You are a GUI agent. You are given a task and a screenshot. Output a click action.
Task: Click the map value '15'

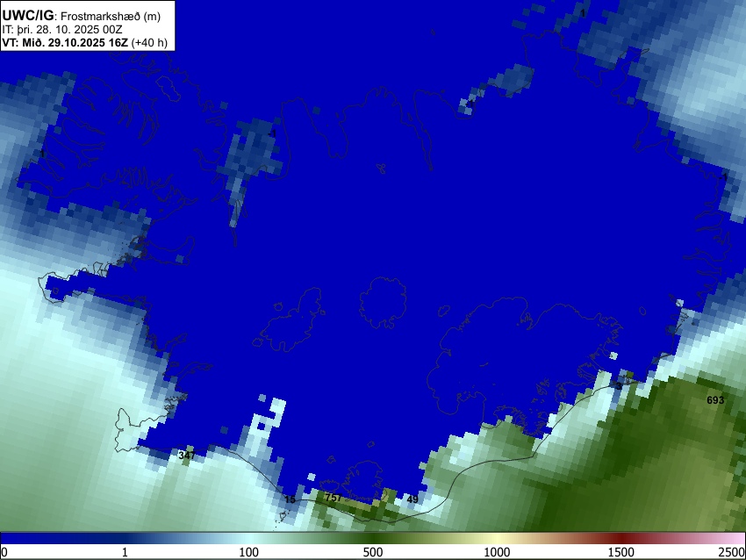[x=290, y=499]
